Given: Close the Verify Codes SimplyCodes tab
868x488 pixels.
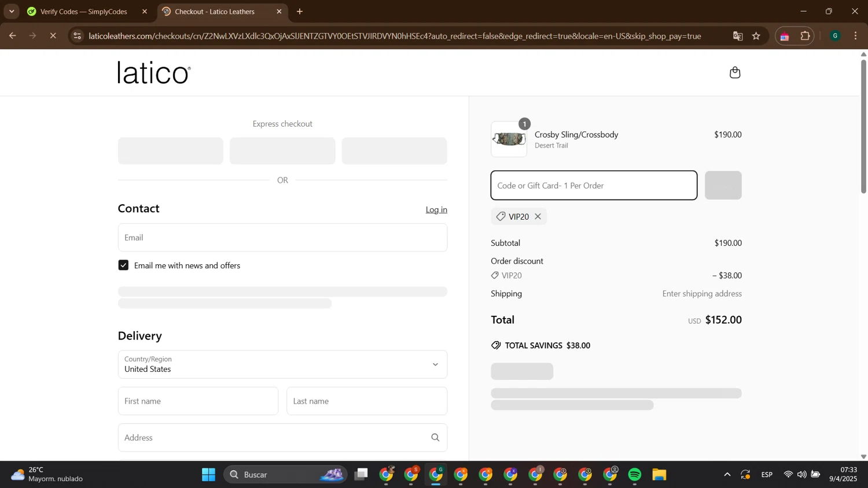Looking at the screenshot, I should click(145, 12).
